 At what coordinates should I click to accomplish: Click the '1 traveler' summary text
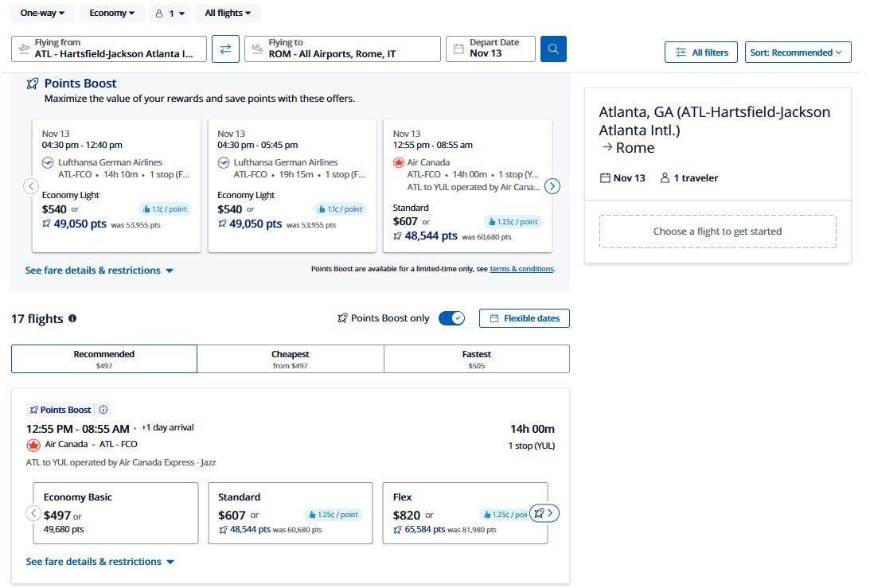point(696,178)
